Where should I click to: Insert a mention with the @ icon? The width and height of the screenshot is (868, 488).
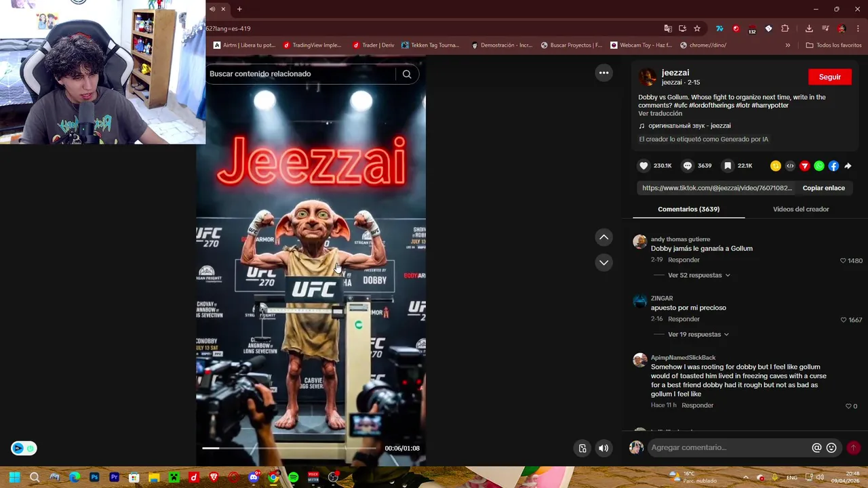[x=816, y=447]
